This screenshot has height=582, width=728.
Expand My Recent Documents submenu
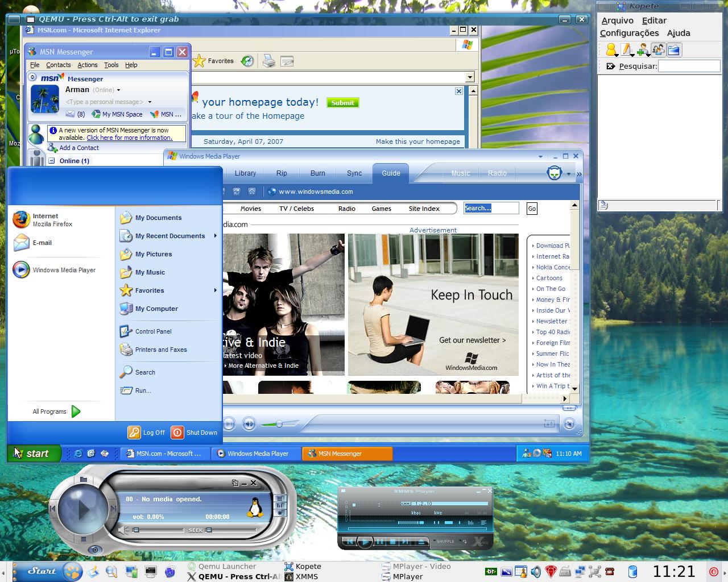pyautogui.click(x=168, y=236)
